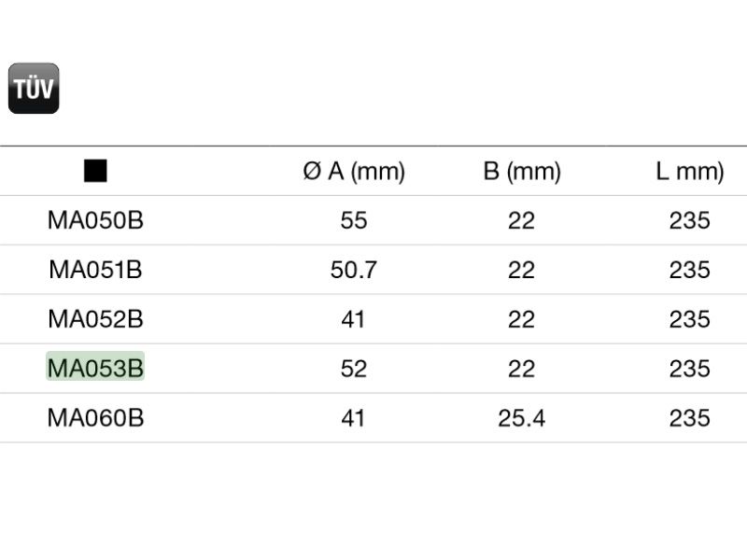The image size is (747, 560).
Task: Click the 41 diameter value for MA052B
Action: 354,319
